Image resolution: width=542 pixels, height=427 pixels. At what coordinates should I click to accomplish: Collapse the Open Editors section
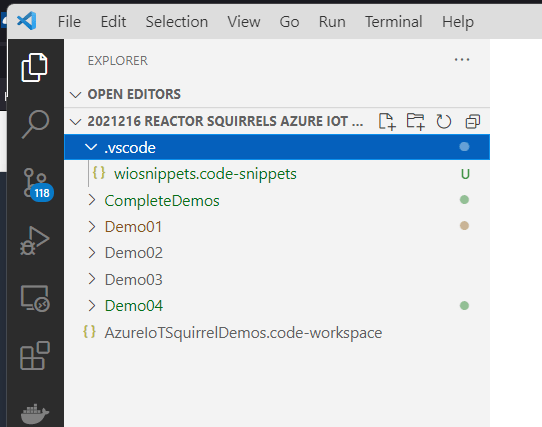click(x=75, y=94)
